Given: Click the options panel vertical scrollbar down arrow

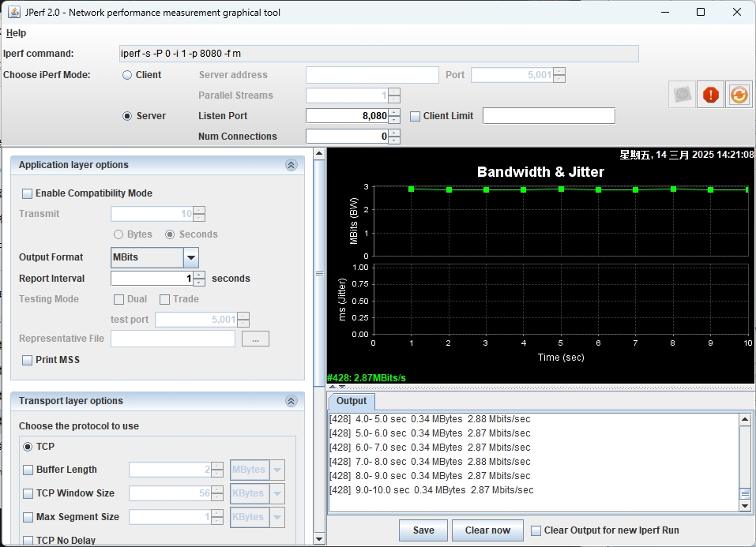Looking at the screenshot, I should (x=319, y=539).
